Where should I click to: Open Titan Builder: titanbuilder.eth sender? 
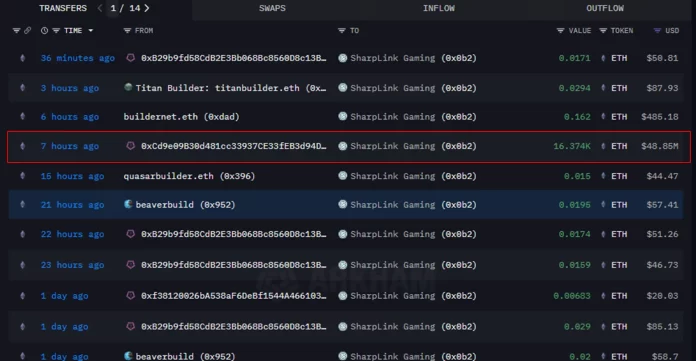click(231, 88)
